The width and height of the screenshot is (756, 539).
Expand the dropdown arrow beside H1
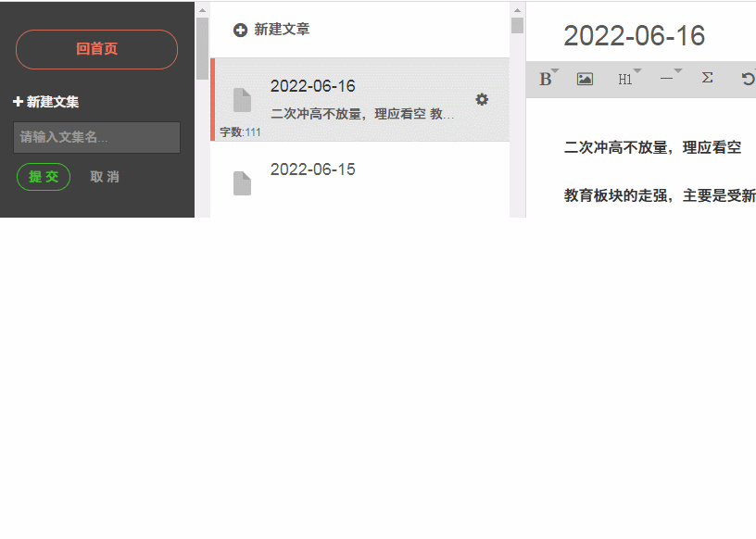(637, 71)
